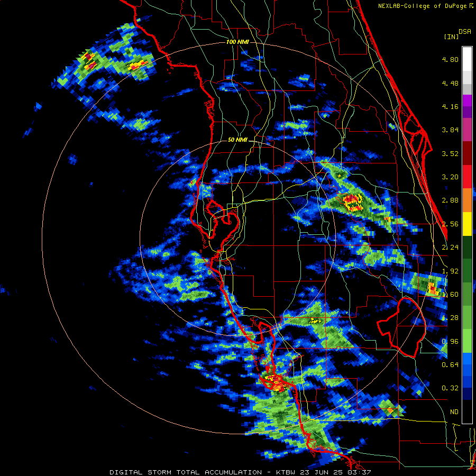This screenshot has width=476, height=476.
Task: Select the 0.64 legend value
Action: click(450, 364)
